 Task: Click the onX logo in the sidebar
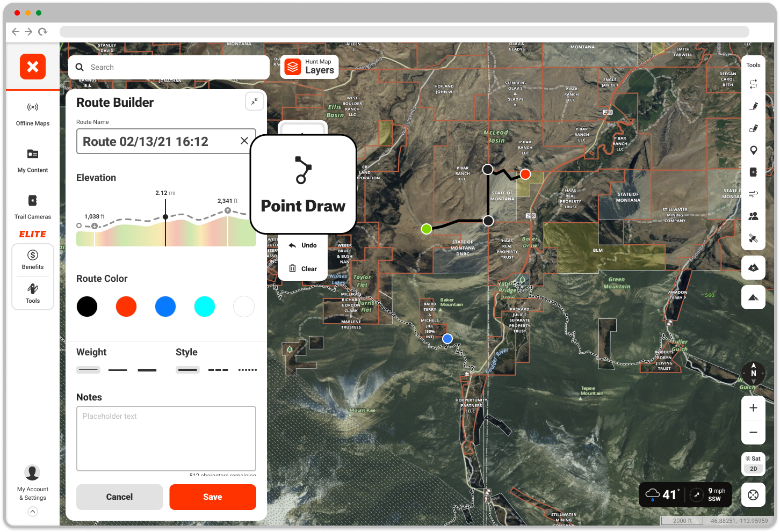pos(33,67)
